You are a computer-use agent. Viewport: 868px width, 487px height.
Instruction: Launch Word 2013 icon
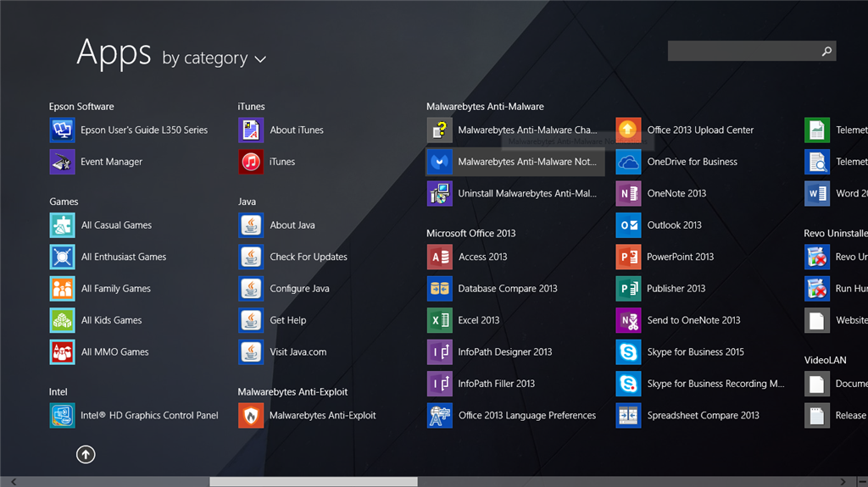coord(817,194)
